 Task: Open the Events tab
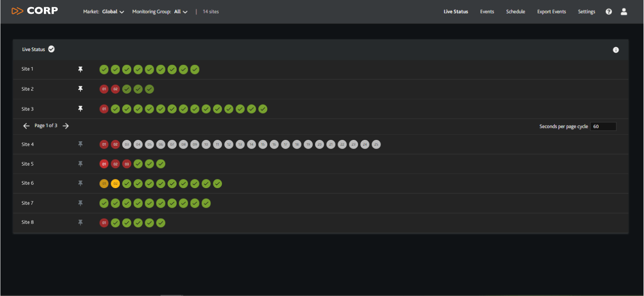[487, 11]
